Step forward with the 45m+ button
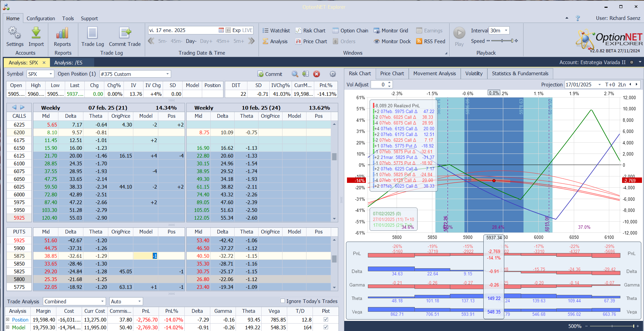 coord(223,41)
